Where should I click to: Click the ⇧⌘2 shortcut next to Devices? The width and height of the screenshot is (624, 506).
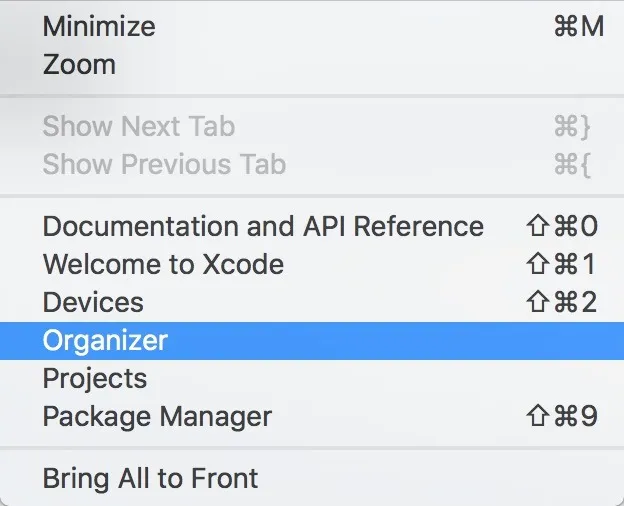click(x=561, y=303)
